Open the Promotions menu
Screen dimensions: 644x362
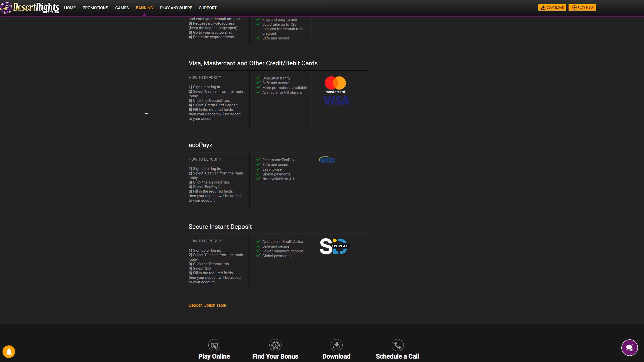pos(95,8)
